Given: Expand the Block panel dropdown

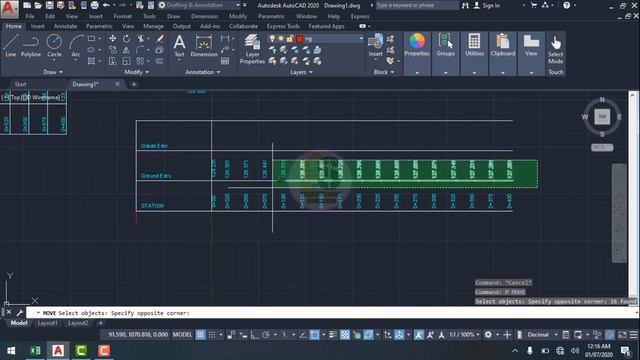Looking at the screenshot, I should click(x=384, y=72).
